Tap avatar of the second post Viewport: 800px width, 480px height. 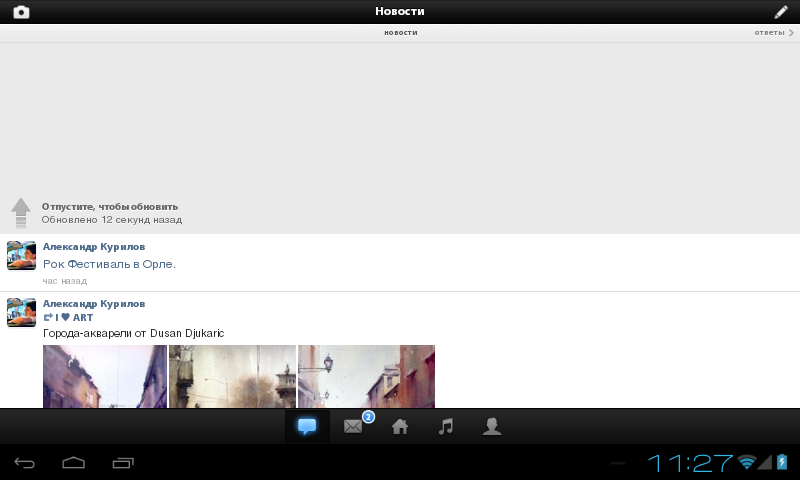tap(21, 312)
